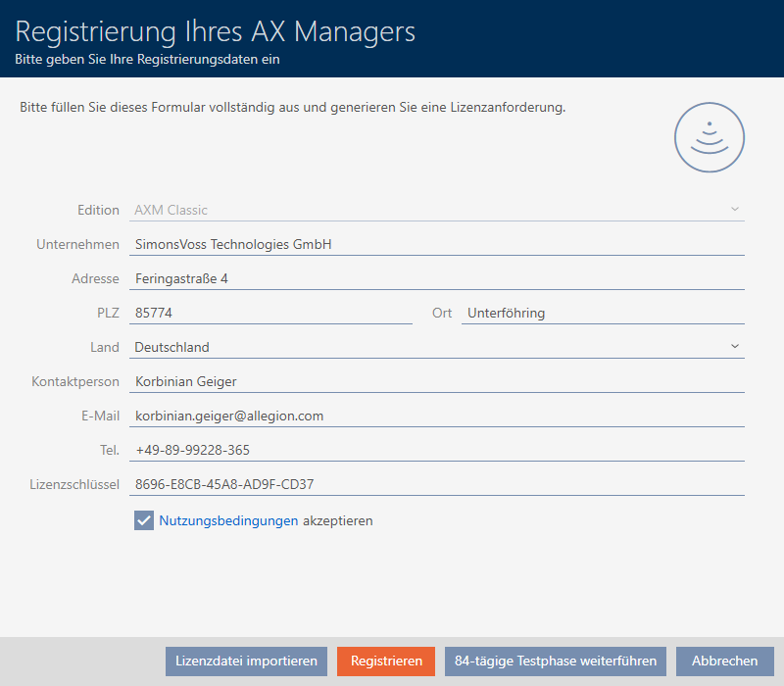Open the Nutzungsbedingungen terms link
The image size is (784, 686).
point(228,521)
